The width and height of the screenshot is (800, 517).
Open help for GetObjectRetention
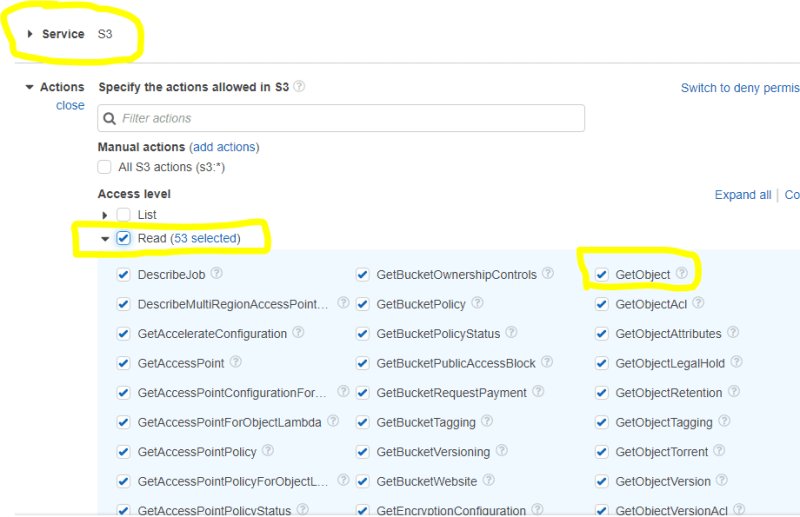point(734,391)
